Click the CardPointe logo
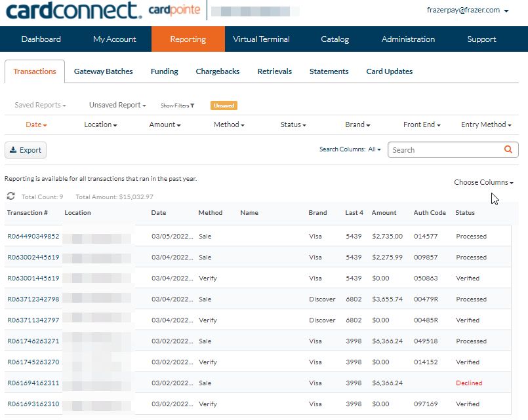This screenshot has height=420, width=528. pos(174,10)
